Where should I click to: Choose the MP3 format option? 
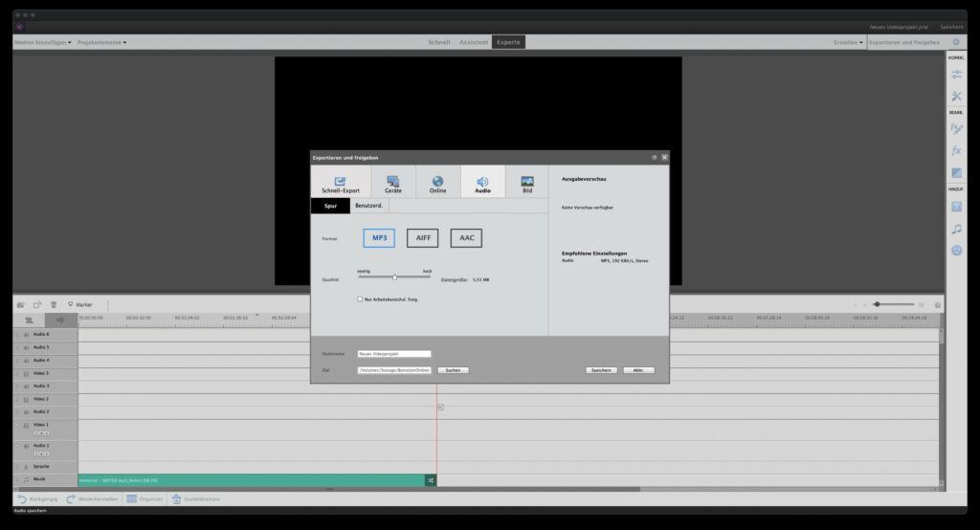(x=379, y=238)
